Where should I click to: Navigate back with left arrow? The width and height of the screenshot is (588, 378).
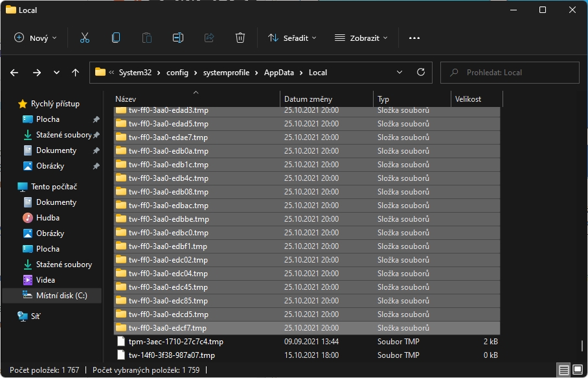pos(15,73)
